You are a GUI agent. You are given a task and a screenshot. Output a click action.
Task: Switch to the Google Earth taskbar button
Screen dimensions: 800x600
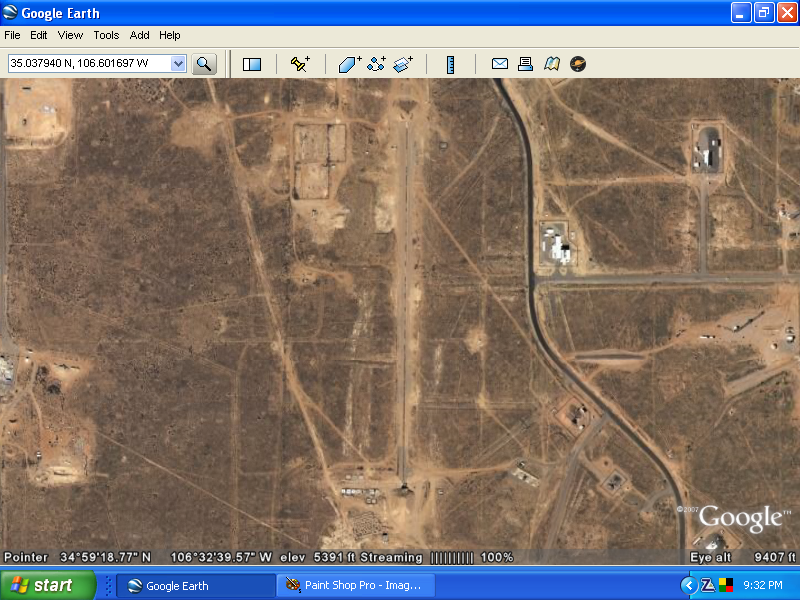[196, 586]
